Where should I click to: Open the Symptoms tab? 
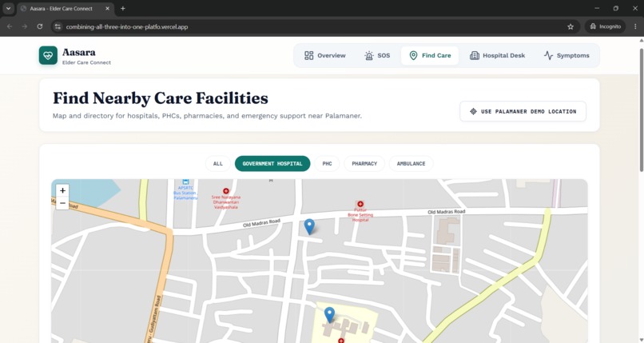[566, 55]
